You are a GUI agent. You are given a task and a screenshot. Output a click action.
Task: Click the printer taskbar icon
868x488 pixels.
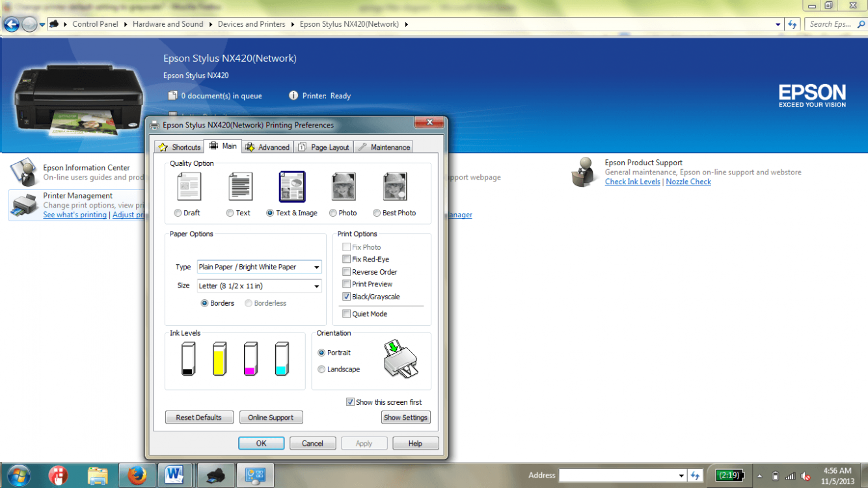215,476
